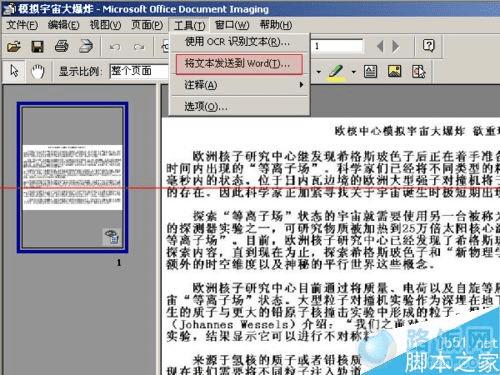Open the 文件(F) menu

tap(22, 25)
